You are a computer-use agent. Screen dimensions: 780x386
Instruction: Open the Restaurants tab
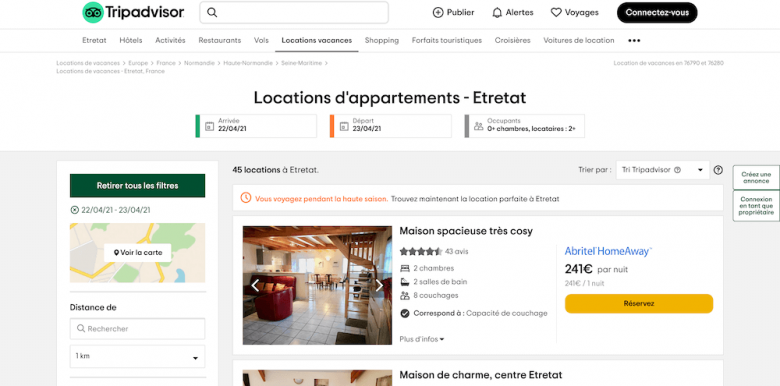[220, 40]
